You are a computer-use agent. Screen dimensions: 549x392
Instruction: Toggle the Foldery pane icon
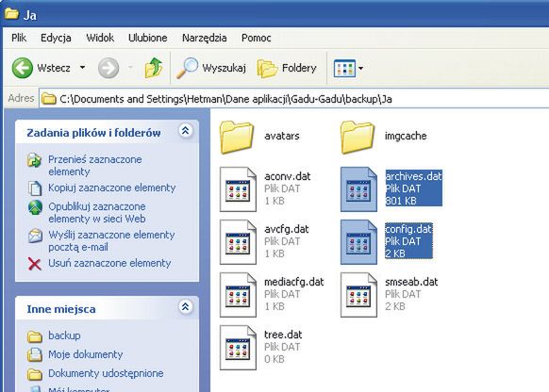(268, 68)
